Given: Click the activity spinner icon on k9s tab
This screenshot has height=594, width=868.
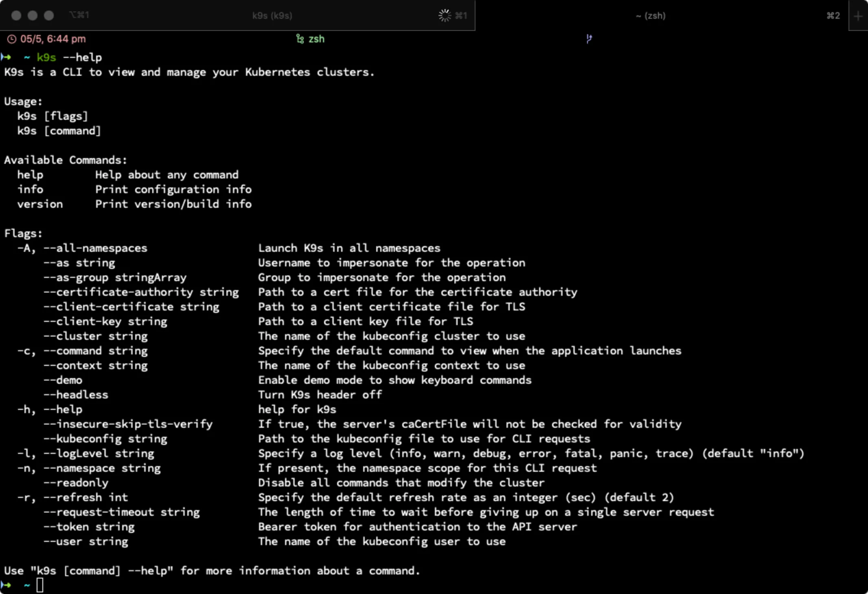Looking at the screenshot, I should [x=445, y=15].
